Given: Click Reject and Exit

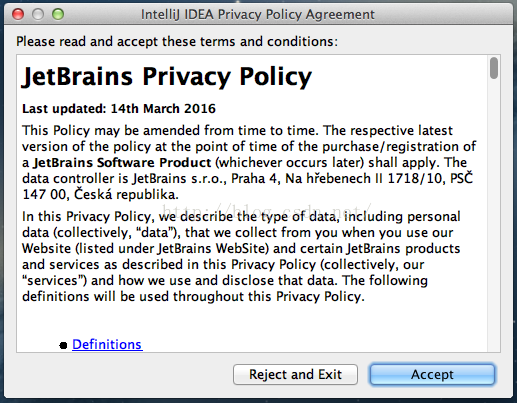Looking at the screenshot, I should point(295,374).
